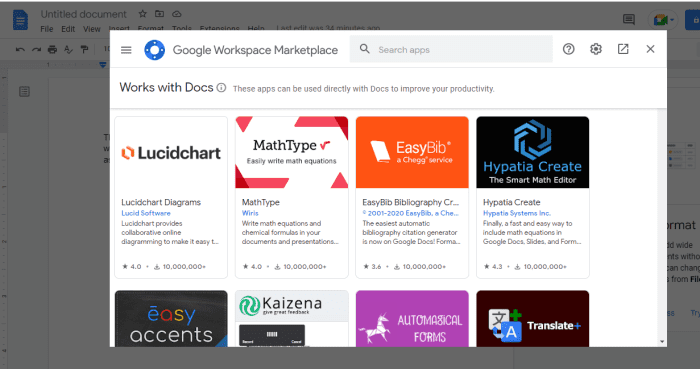Open the Translate+ app card
This screenshot has width=700, height=369.
coord(533,319)
